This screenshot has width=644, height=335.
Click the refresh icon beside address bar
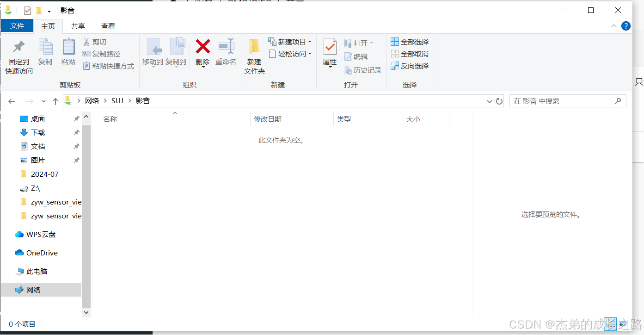click(x=499, y=101)
